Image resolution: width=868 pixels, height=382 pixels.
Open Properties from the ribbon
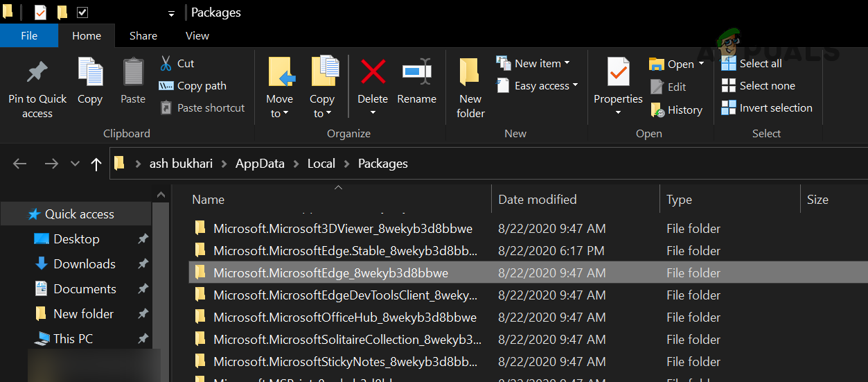[x=618, y=73]
